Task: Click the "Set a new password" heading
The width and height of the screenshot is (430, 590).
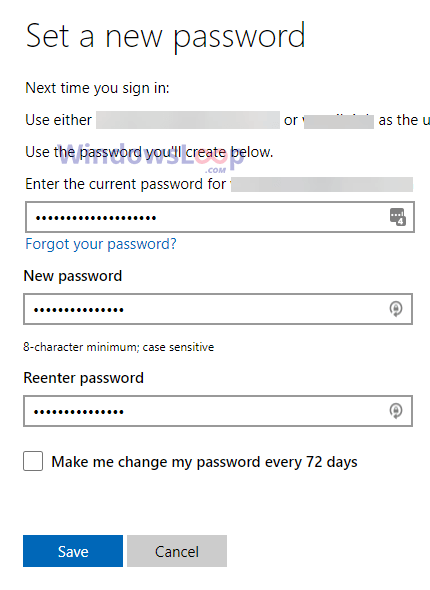Action: coord(166,37)
